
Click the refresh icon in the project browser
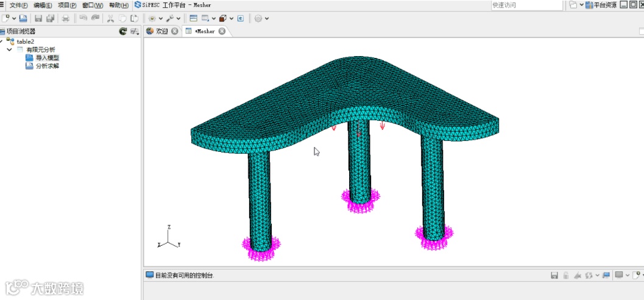[123, 31]
